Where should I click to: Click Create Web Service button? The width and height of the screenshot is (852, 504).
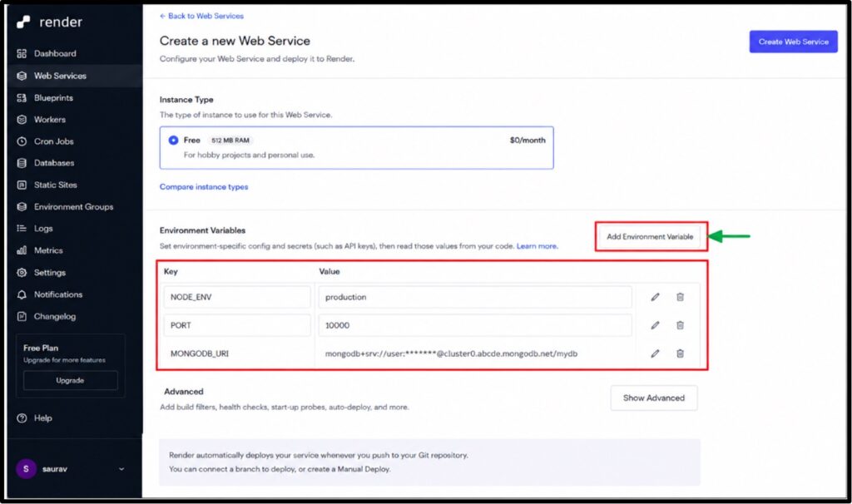793,42
